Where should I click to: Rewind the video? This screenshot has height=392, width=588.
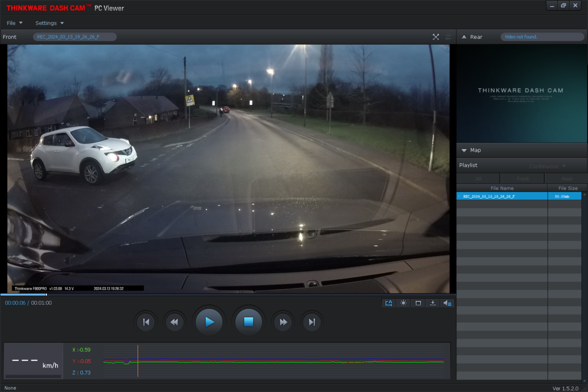click(174, 322)
